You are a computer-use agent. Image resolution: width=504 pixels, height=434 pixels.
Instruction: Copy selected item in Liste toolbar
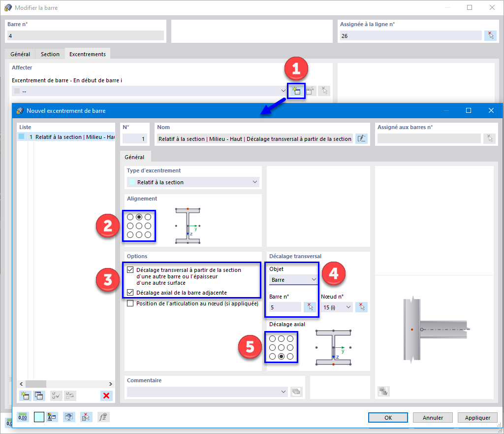39,396
